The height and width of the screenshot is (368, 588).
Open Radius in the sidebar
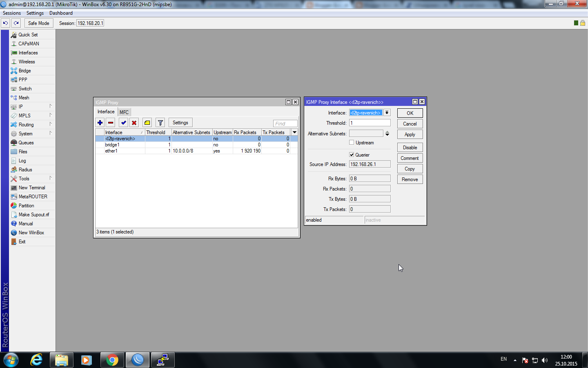click(32, 170)
